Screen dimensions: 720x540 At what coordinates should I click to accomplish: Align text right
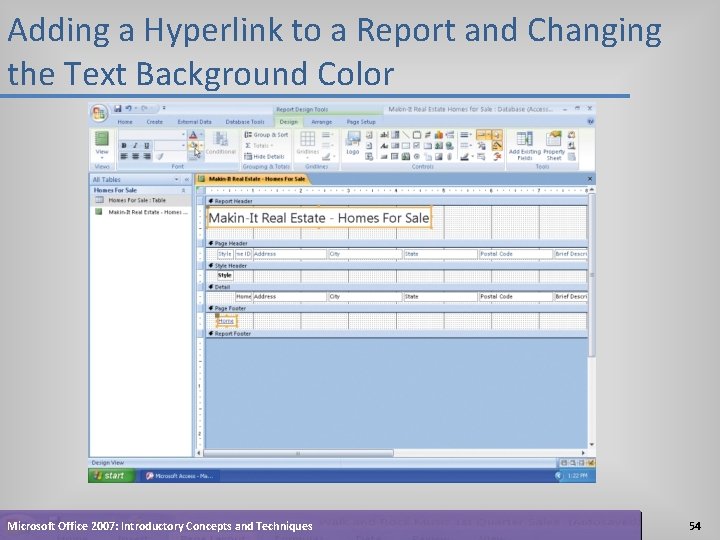point(146,157)
